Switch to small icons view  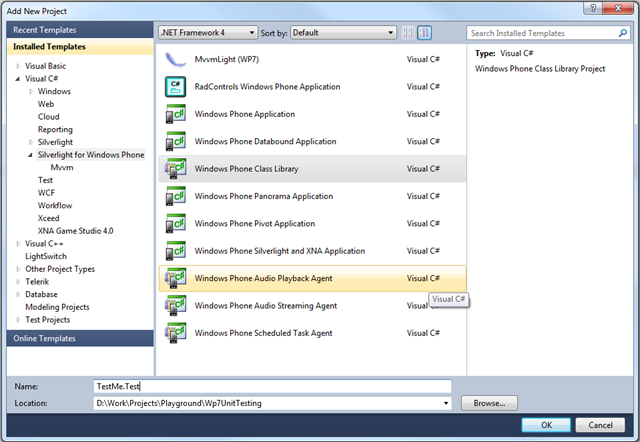click(x=408, y=33)
